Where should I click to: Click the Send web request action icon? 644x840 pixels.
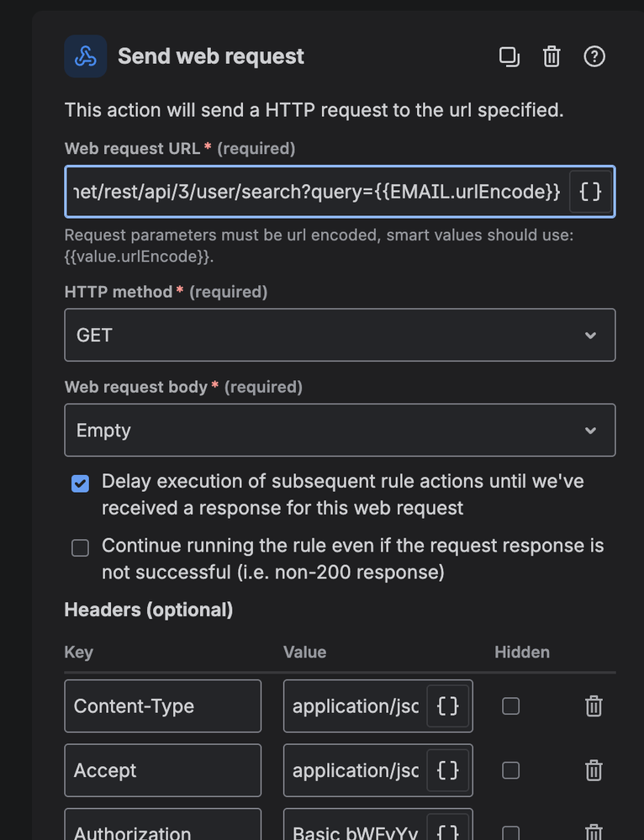click(86, 56)
